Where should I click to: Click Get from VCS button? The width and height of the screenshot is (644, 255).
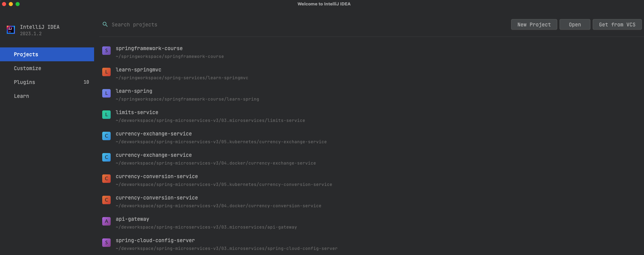pyautogui.click(x=617, y=24)
